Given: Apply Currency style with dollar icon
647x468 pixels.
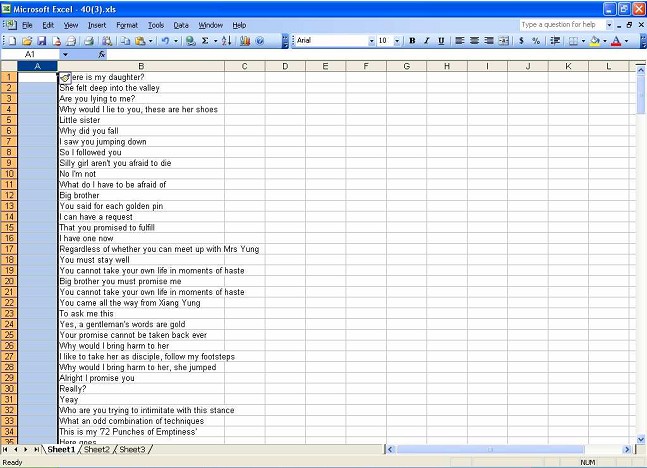Looking at the screenshot, I should click(x=522, y=40).
